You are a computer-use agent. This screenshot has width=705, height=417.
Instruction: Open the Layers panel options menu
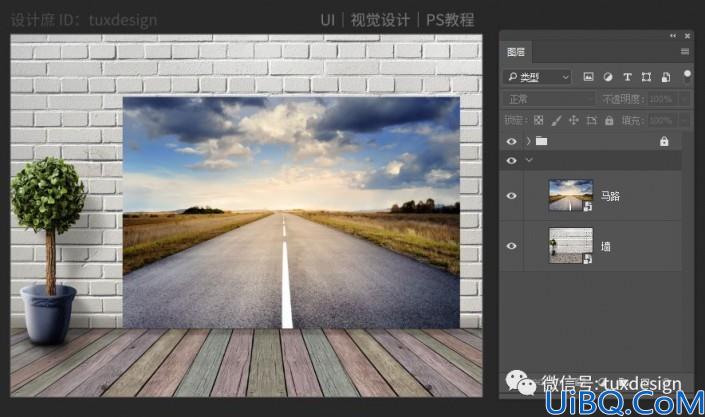pos(685,52)
